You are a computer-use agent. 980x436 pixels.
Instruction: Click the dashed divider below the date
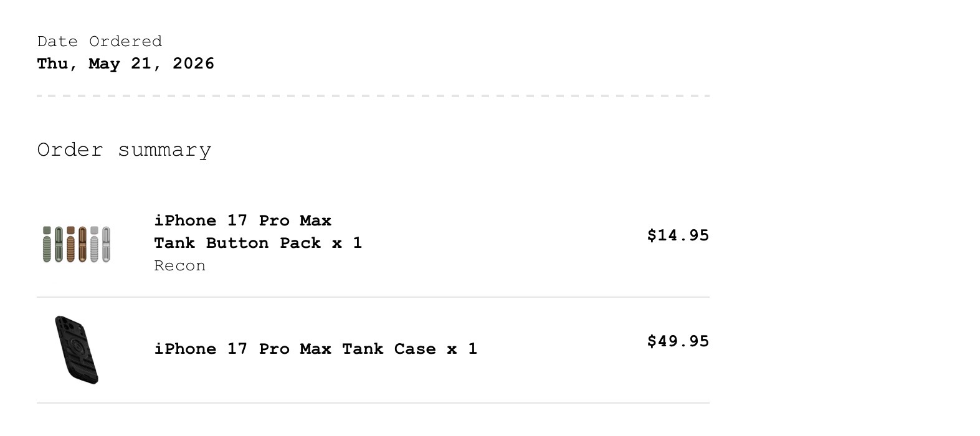click(373, 96)
